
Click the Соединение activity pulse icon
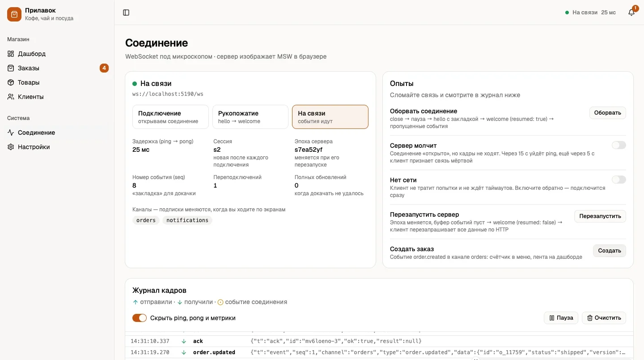pyautogui.click(x=11, y=133)
